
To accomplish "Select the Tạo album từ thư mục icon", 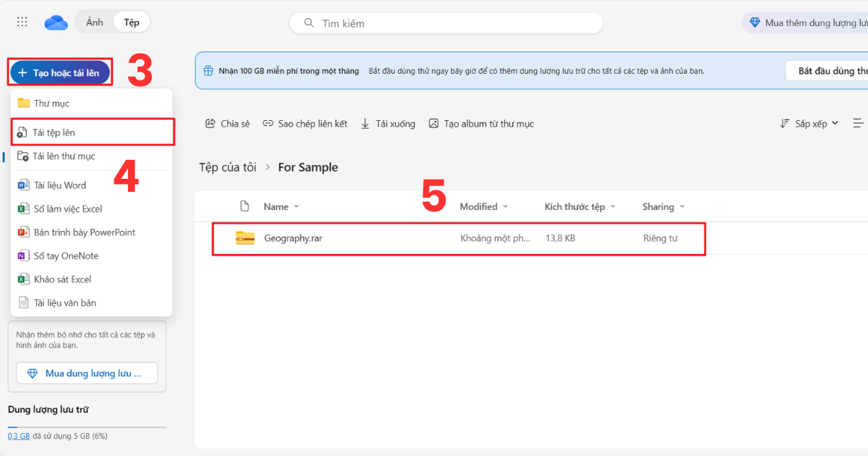I will point(434,123).
